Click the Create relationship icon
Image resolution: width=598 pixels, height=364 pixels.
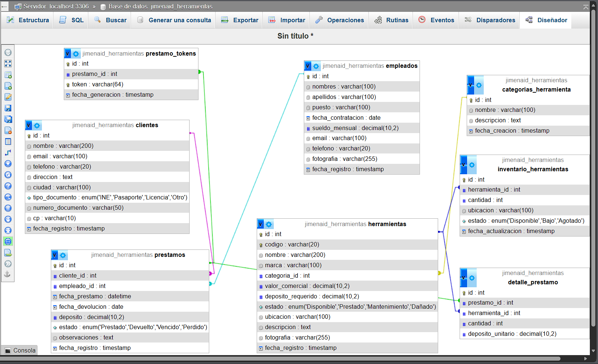[8, 153]
